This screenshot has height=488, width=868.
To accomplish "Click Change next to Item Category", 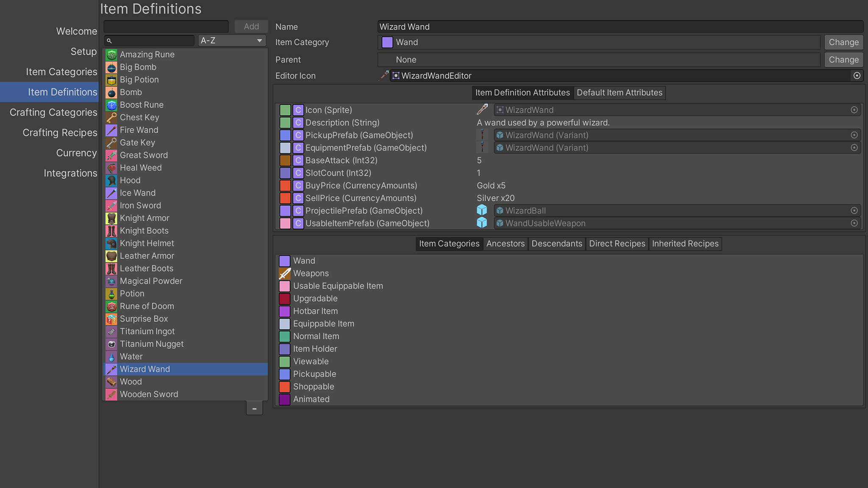I will coord(843,42).
